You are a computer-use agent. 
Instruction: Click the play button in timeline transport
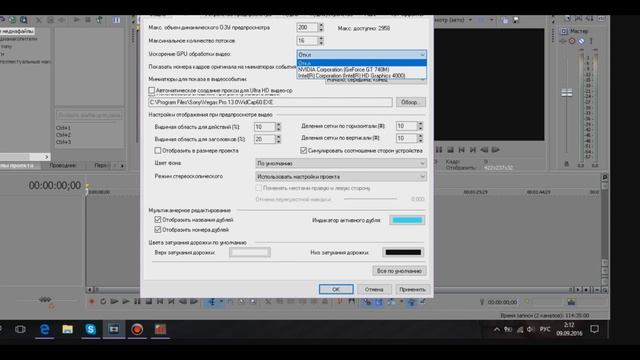pos(126,302)
